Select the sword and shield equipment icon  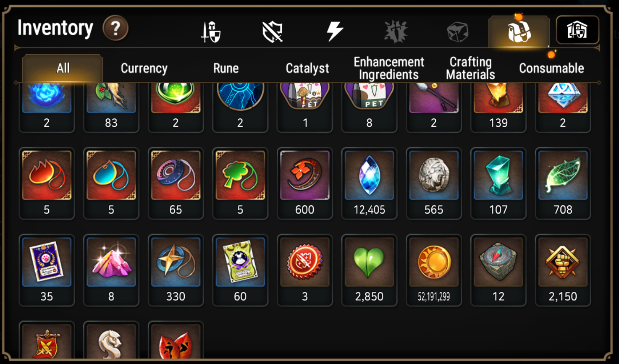211,31
